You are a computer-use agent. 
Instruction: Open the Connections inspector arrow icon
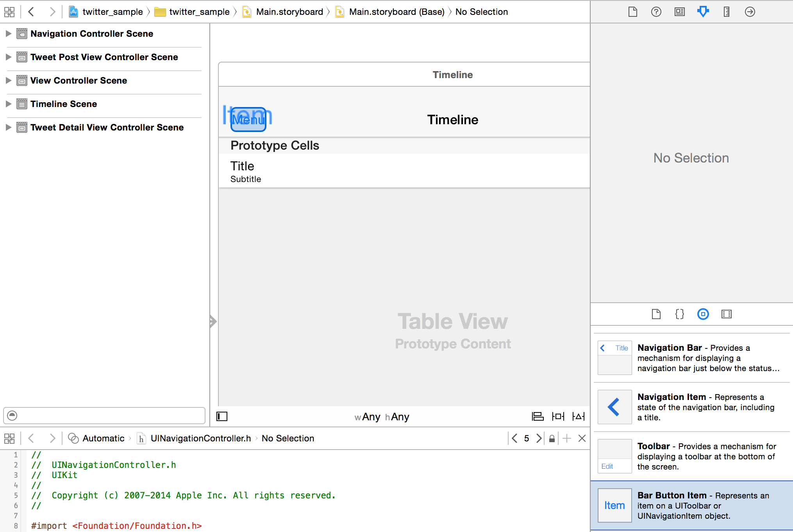[750, 12]
